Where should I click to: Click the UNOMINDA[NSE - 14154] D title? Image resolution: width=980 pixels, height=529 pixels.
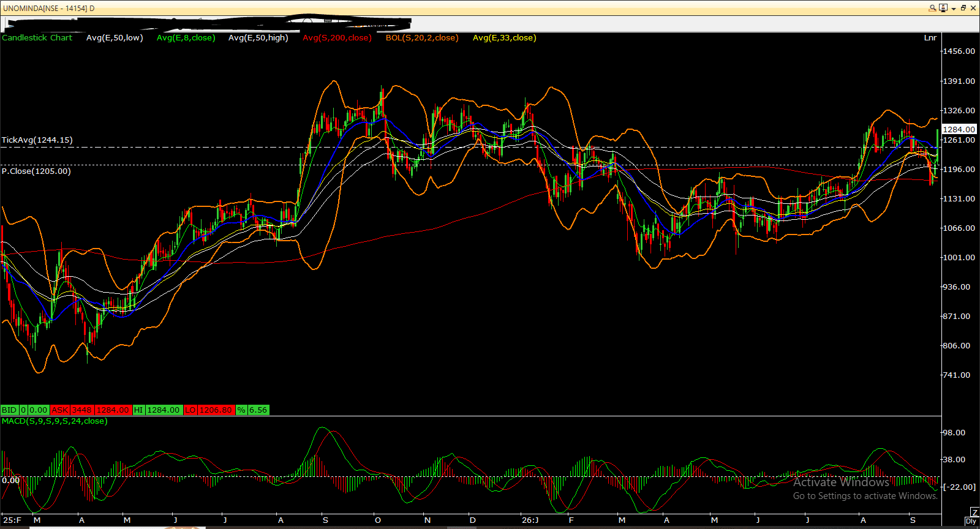49,9
